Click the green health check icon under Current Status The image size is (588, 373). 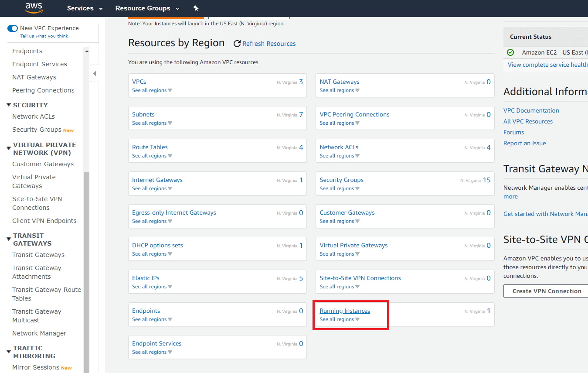tap(510, 52)
